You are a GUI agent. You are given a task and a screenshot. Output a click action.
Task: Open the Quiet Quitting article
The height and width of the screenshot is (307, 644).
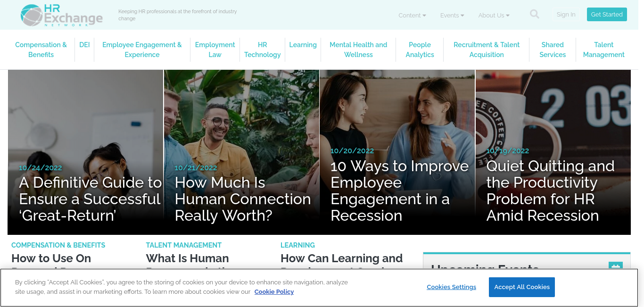pyautogui.click(x=550, y=191)
